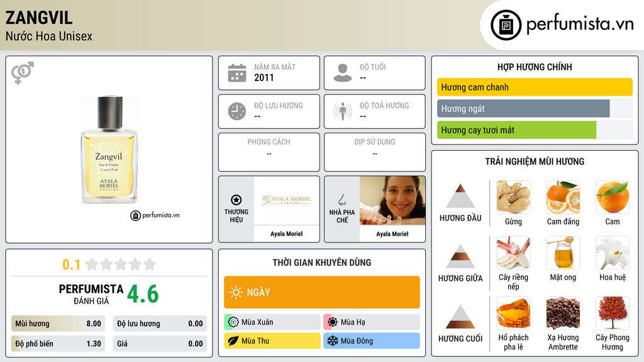This screenshot has width=644, height=362.
Task: Click the Hương giữa pyramid icon
Action: [x=460, y=256]
